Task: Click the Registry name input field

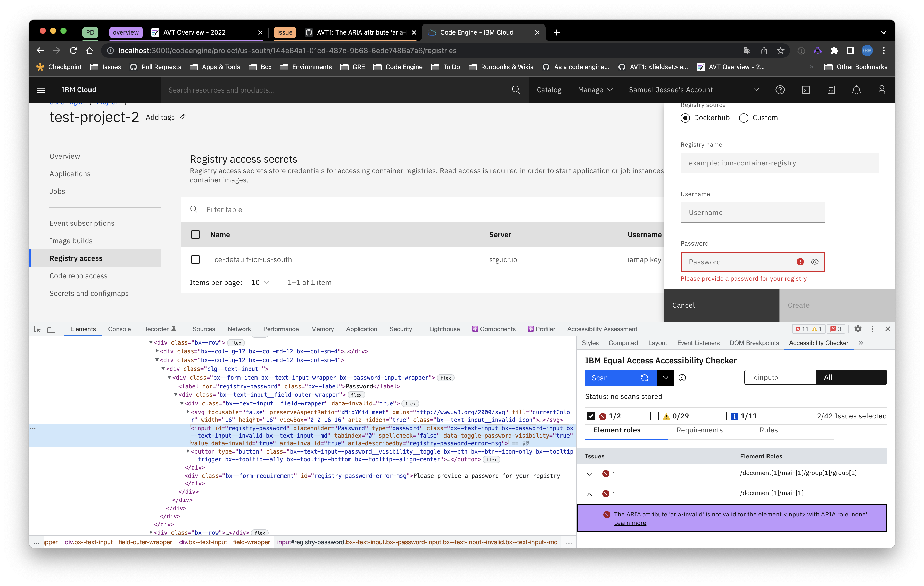Action: coord(779,163)
